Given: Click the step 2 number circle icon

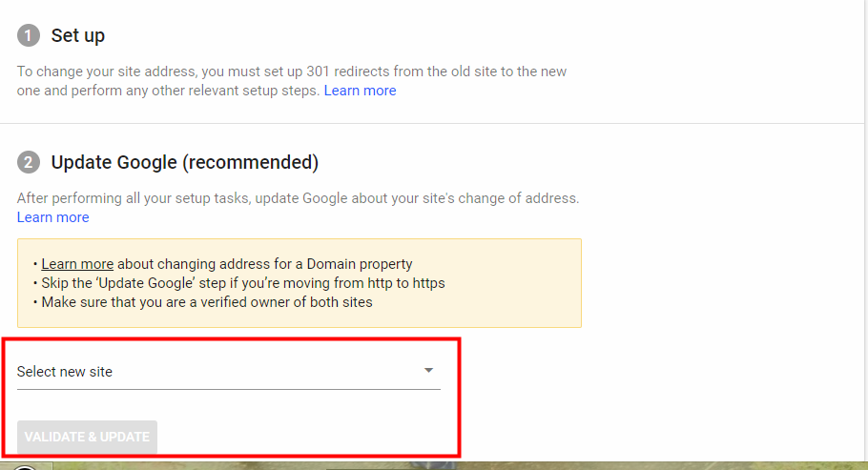Looking at the screenshot, I should (x=29, y=163).
